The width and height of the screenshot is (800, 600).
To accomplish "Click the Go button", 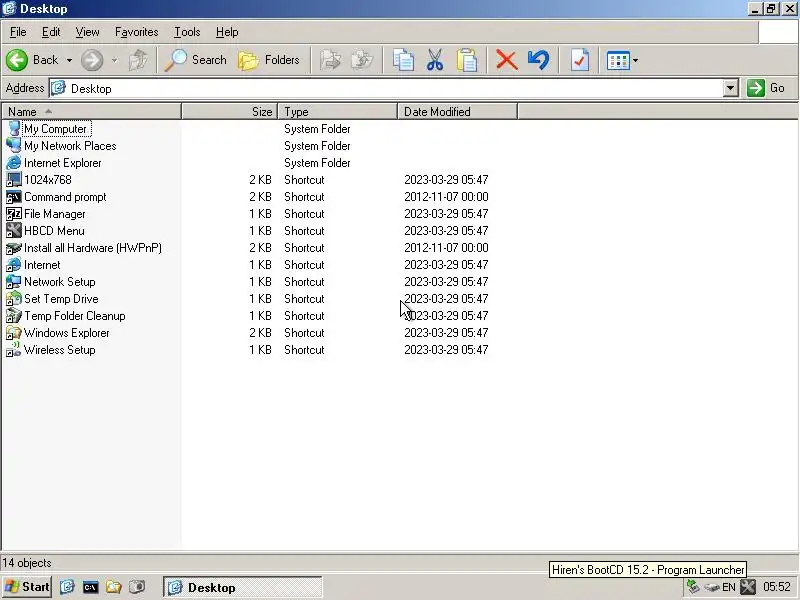I will pos(767,88).
